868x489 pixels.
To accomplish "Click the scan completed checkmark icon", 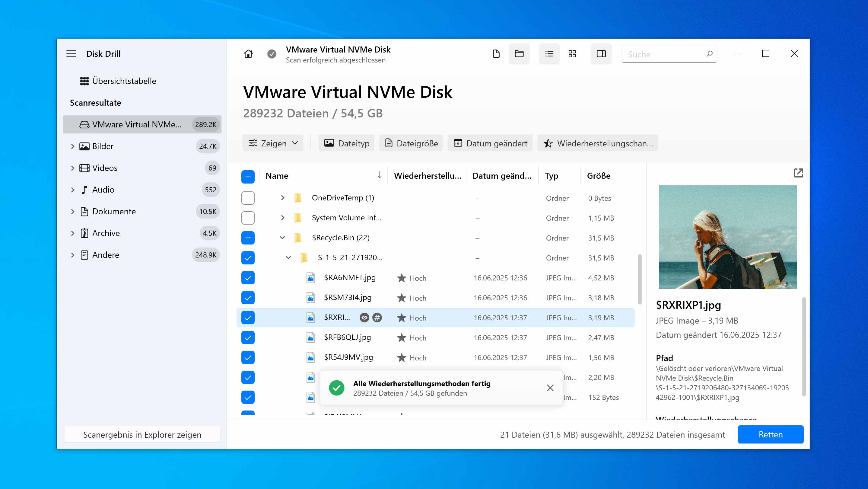I will (x=272, y=54).
